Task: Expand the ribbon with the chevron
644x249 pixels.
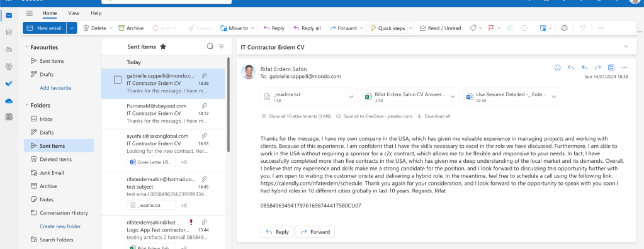Action: pos(639,31)
